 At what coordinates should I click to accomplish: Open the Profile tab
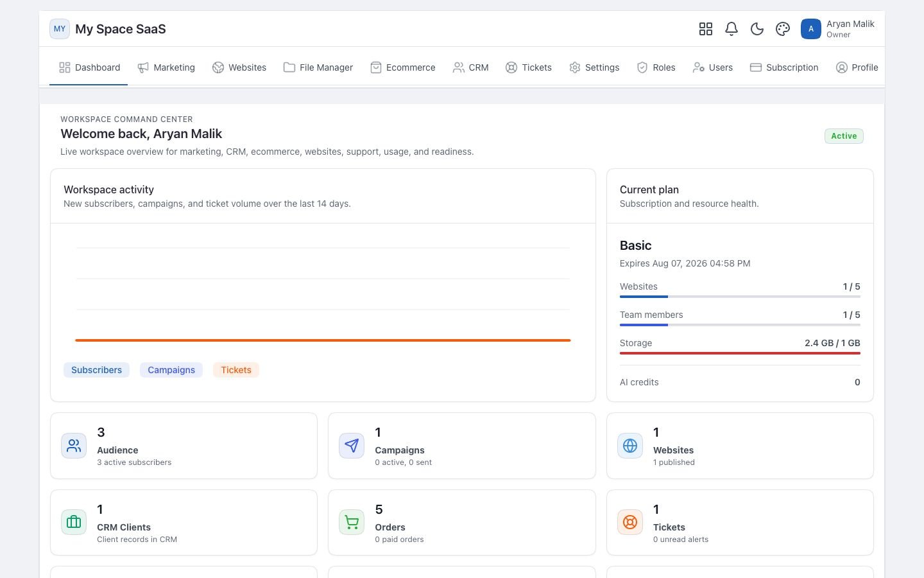tap(857, 67)
